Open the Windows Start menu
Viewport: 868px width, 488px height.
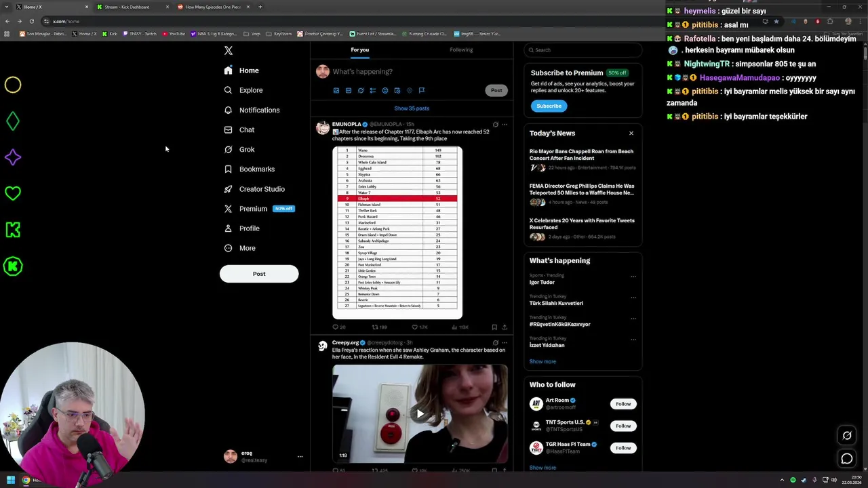point(11,481)
